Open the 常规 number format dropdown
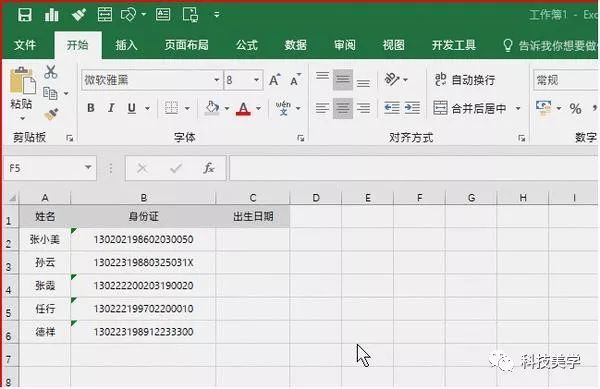 [565, 80]
